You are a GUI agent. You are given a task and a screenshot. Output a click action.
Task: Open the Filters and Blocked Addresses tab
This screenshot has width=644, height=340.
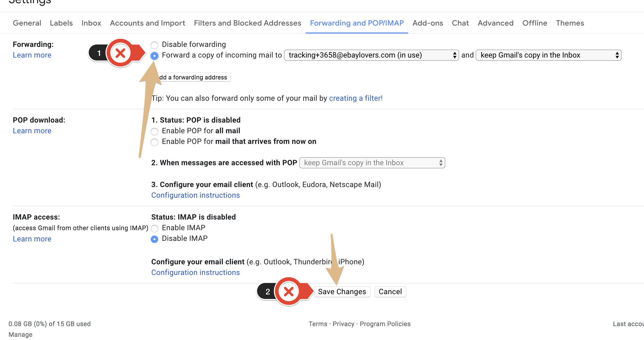tap(247, 23)
